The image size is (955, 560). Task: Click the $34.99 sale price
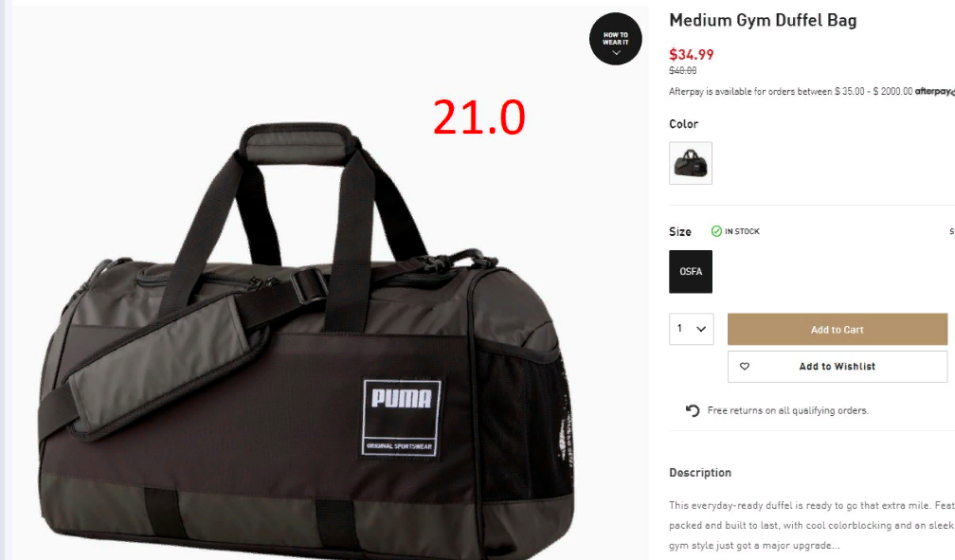click(692, 54)
